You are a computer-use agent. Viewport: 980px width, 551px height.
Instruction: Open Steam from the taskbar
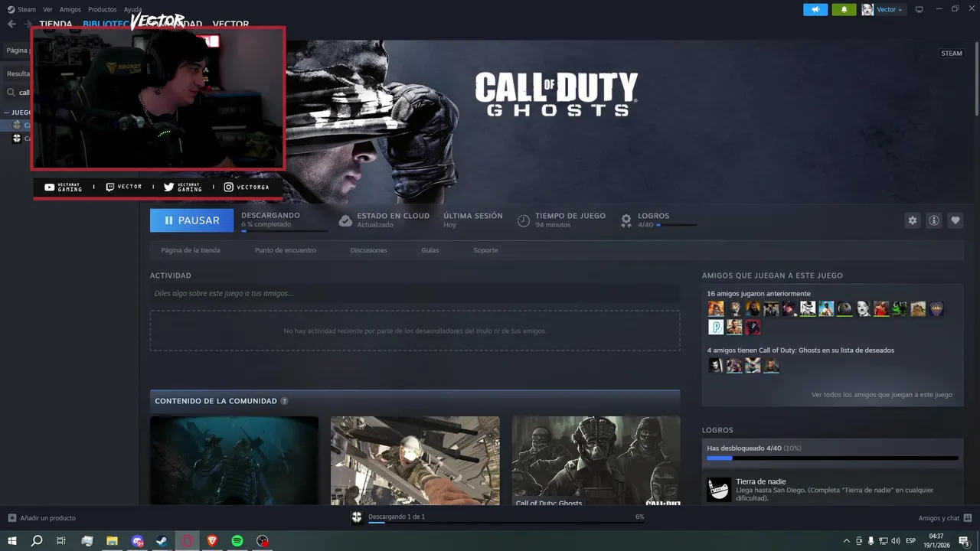(162, 540)
